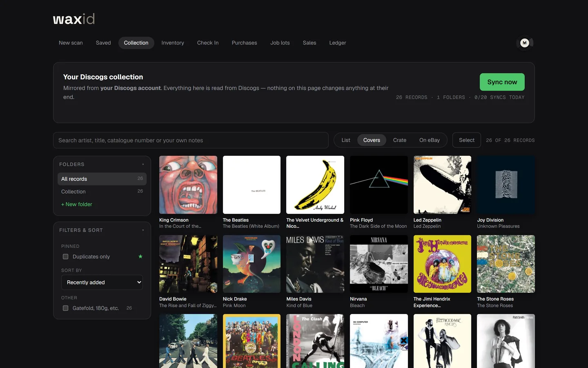Switch to the New scan tab
Viewport: 588px width, 368px height.
71,43
